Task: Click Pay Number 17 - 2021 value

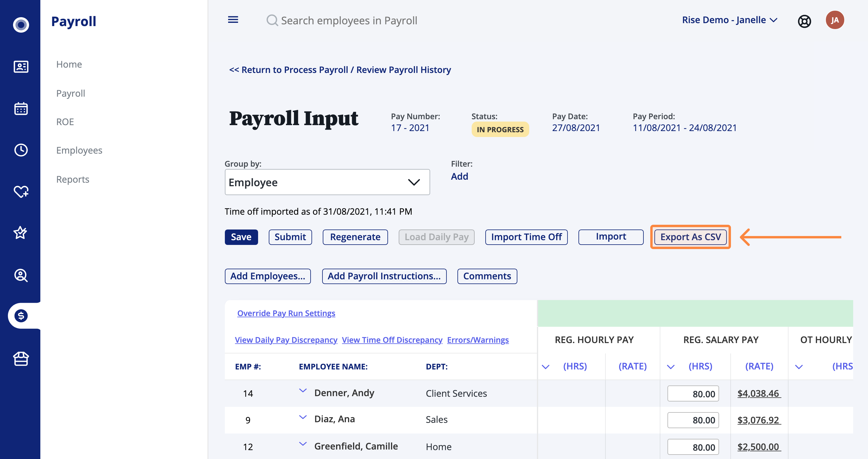Action: coord(410,128)
